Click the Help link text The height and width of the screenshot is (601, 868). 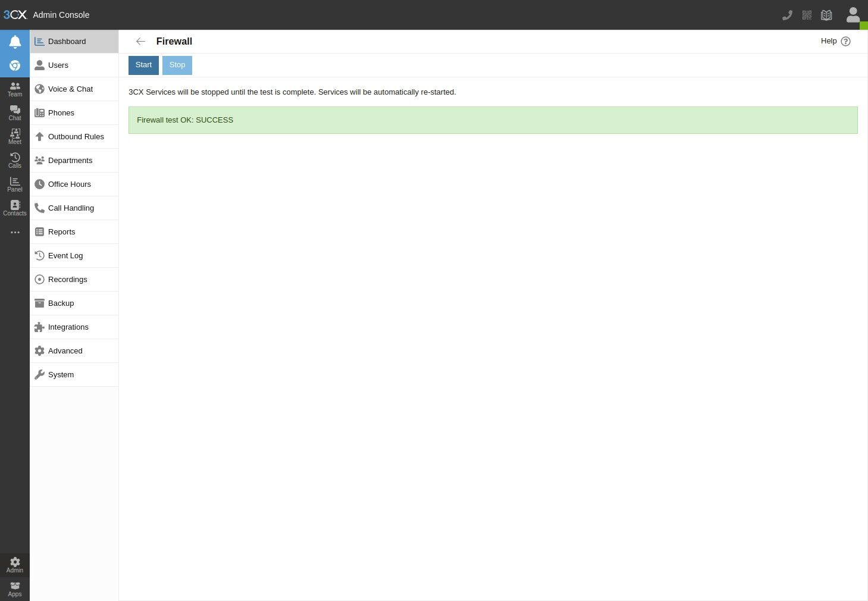(829, 41)
